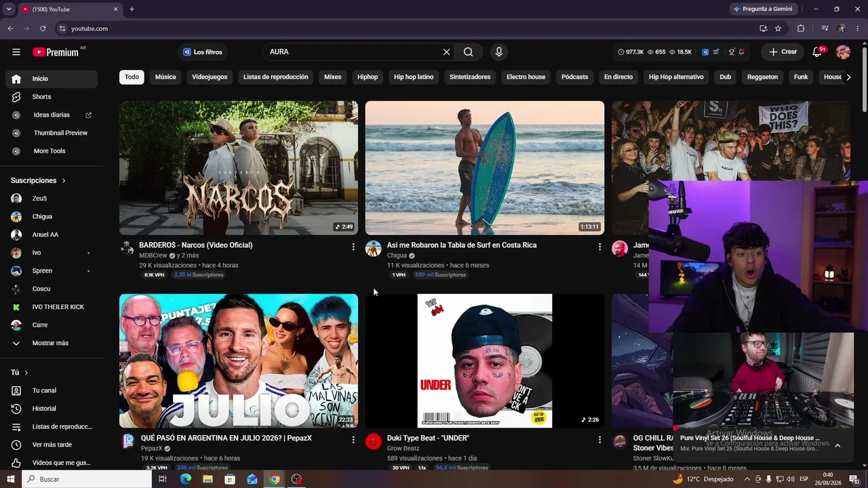Bookmark this page with the star
The height and width of the screenshot is (488, 868).
(778, 28)
